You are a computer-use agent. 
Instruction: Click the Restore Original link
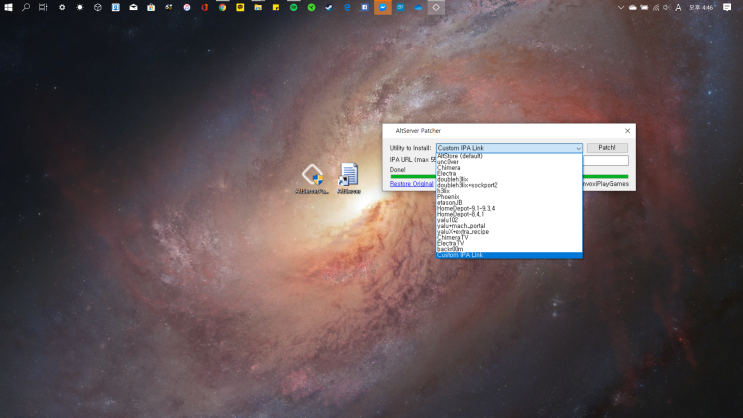click(411, 184)
